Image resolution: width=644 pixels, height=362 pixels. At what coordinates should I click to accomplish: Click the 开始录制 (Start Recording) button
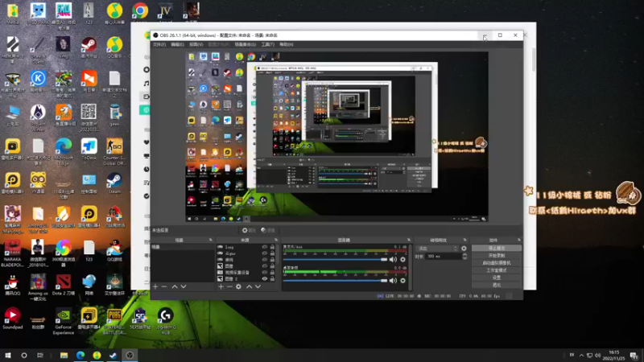point(496,256)
